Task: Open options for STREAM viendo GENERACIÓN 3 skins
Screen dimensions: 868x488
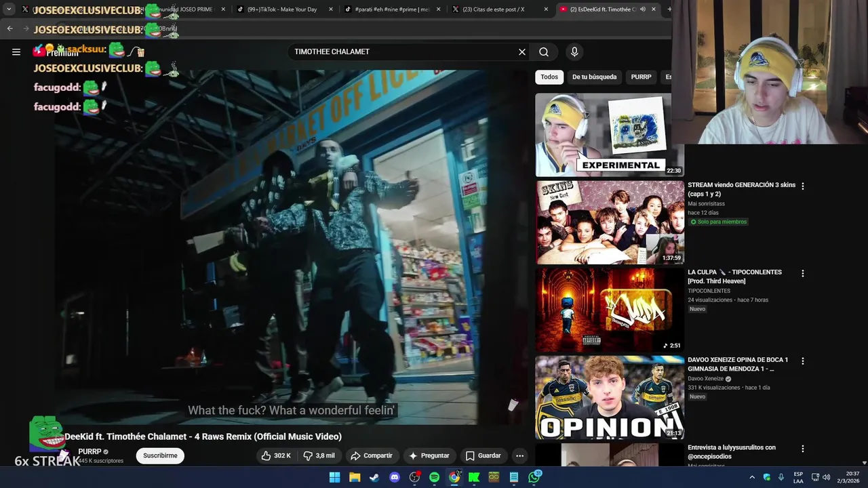Action: click(x=803, y=186)
